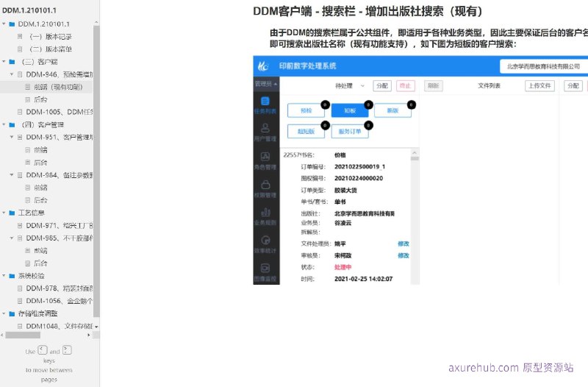The height and width of the screenshot is (387, 588).
Task: Open 角色管理 icon in dark sidebar
Action: tap(265, 157)
